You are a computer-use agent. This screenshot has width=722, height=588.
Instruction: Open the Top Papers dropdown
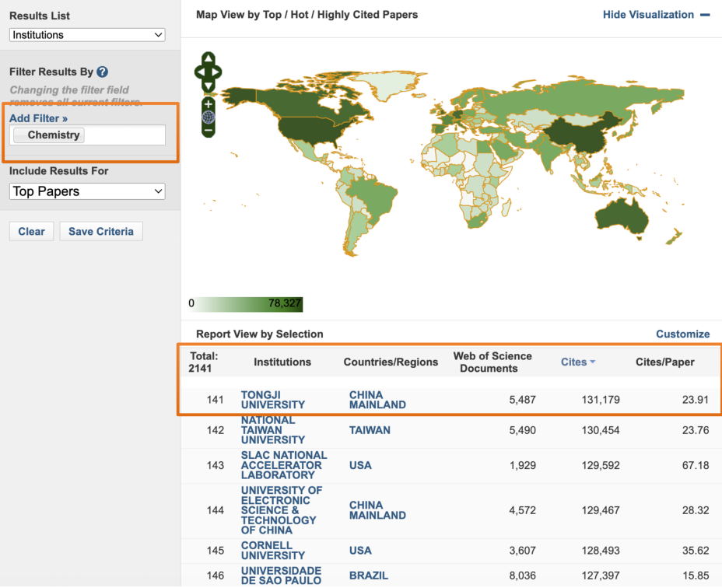[x=87, y=191]
